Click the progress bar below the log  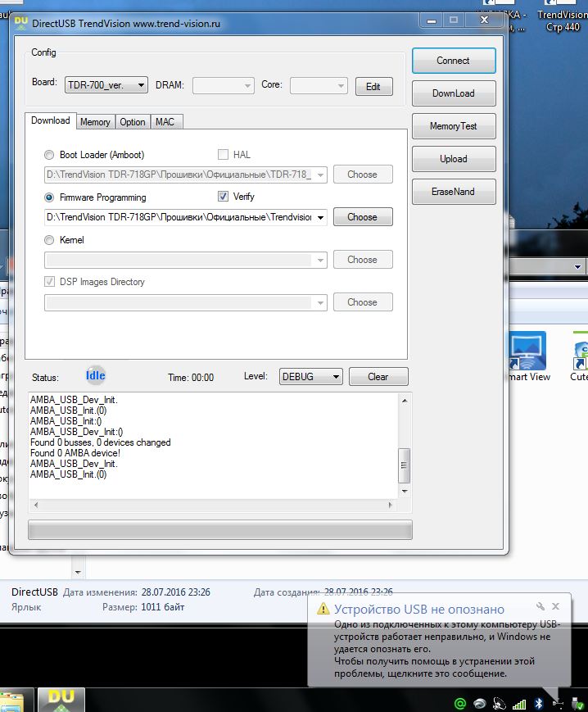tap(219, 529)
